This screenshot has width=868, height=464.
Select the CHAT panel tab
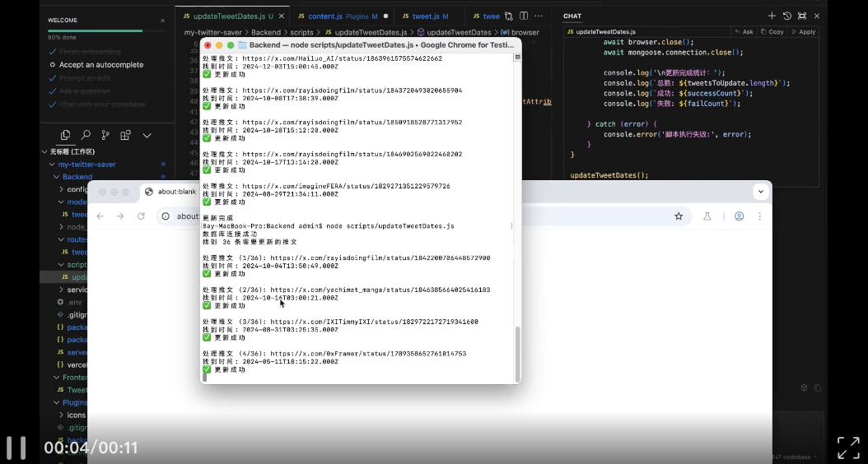(x=572, y=16)
